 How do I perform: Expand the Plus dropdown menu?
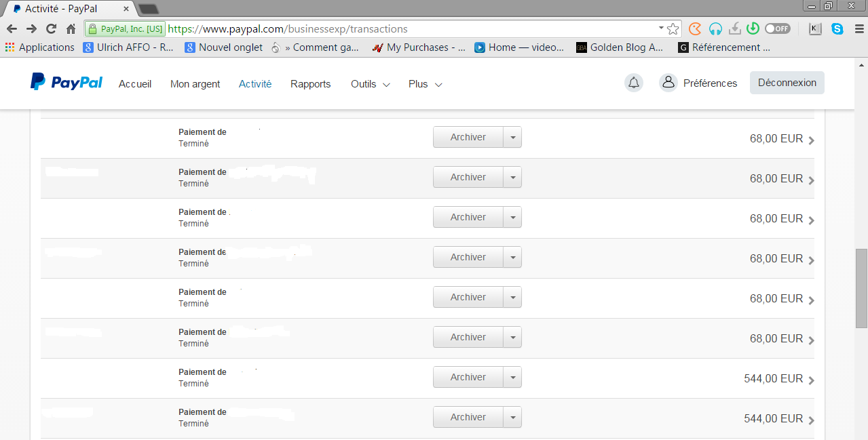425,84
